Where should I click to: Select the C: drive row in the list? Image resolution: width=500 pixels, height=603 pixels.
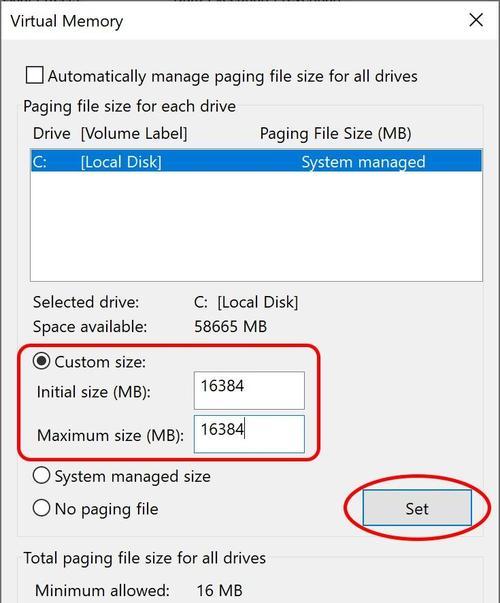[x=256, y=161]
